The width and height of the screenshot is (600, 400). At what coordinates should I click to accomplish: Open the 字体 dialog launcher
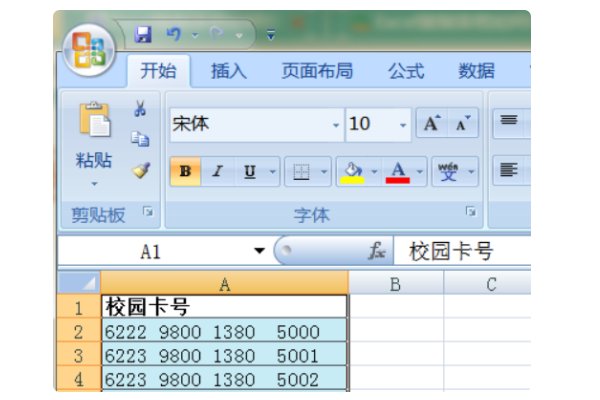pyautogui.click(x=471, y=211)
